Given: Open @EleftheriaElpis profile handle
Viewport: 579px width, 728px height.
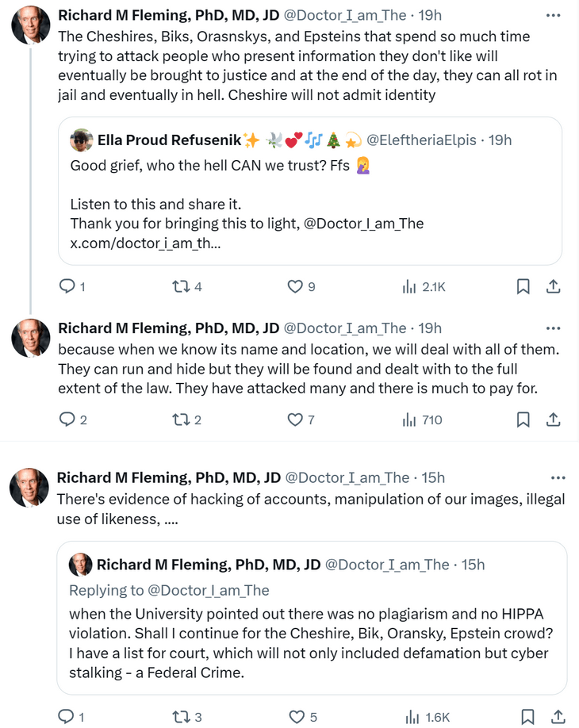Looking at the screenshot, I should [423, 140].
